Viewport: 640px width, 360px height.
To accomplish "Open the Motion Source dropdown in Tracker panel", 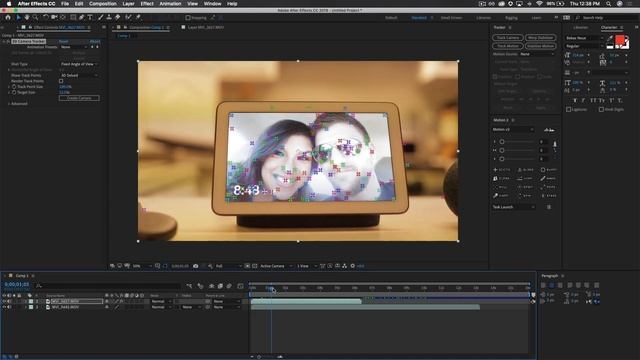I will coord(537,54).
